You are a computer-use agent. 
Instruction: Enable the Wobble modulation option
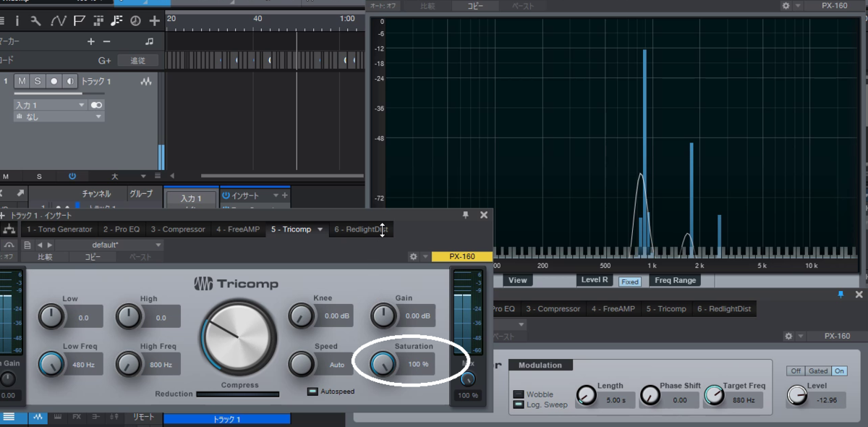(x=519, y=394)
